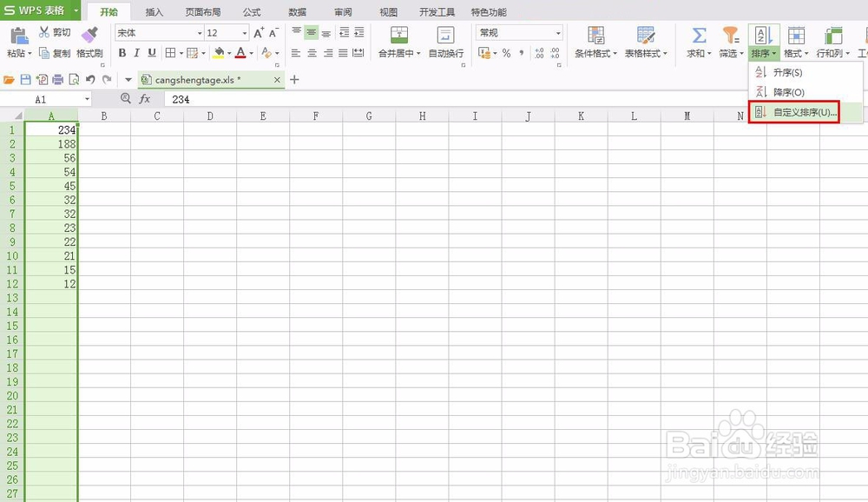
Task: Select column B header
Action: click(104, 116)
